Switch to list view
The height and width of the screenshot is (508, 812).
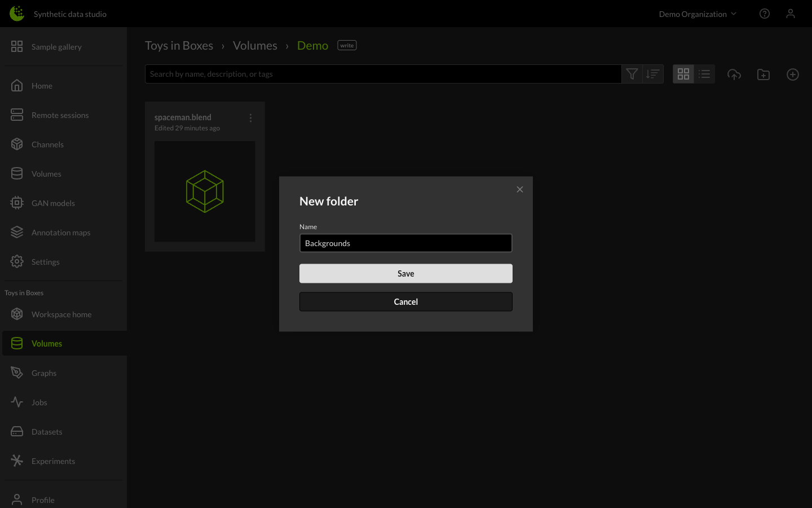(704, 73)
